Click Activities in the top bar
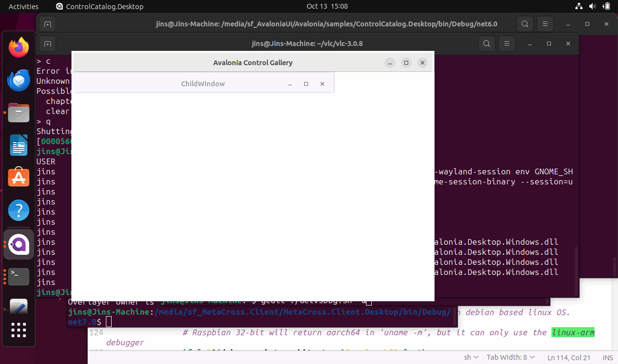This screenshot has width=618, height=364. click(23, 7)
